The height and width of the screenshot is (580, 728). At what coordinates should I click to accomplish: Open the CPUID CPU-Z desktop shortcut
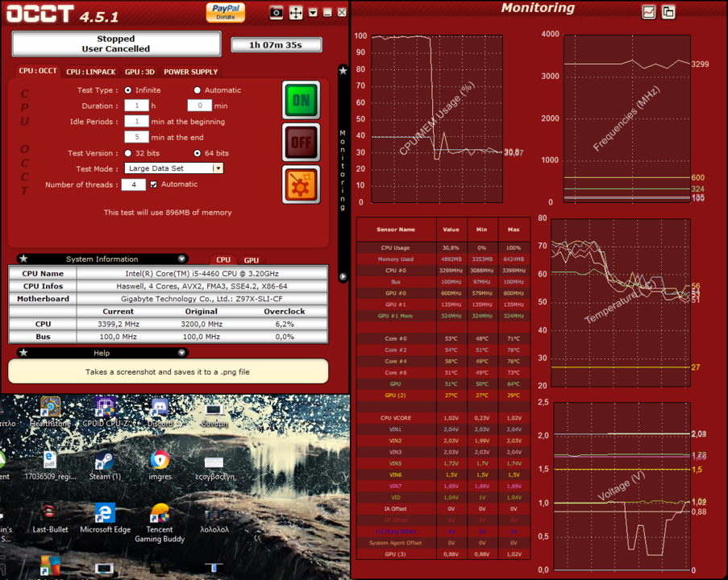tap(106, 412)
